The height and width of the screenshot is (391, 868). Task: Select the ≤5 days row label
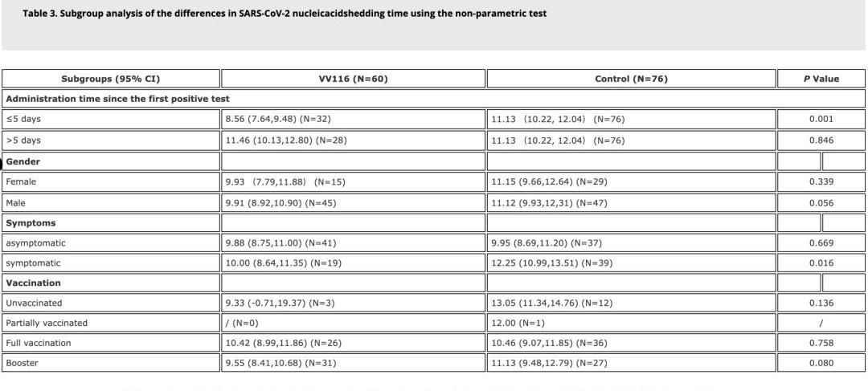pos(23,120)
